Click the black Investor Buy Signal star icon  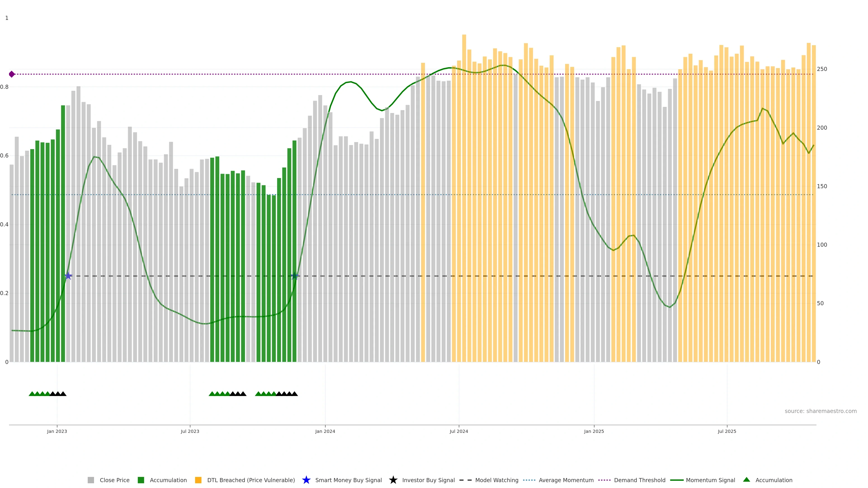393,480
